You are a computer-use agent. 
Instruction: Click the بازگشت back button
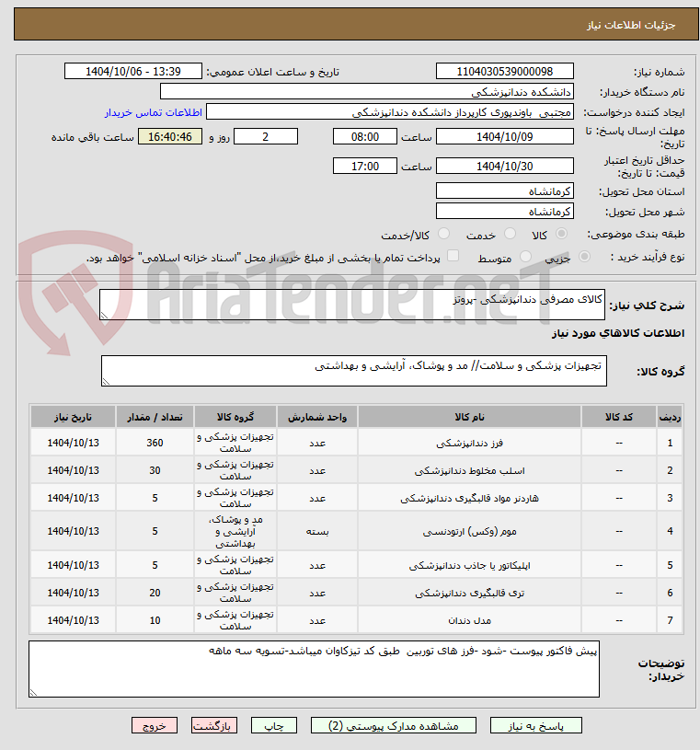click(214, 725)
